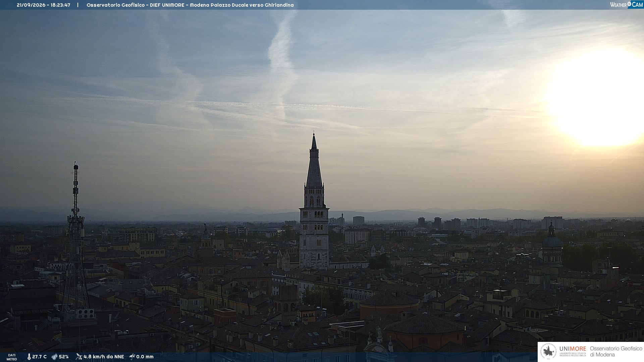Click the Osservatorio Geofisico di Modena text

coord(616,352)
